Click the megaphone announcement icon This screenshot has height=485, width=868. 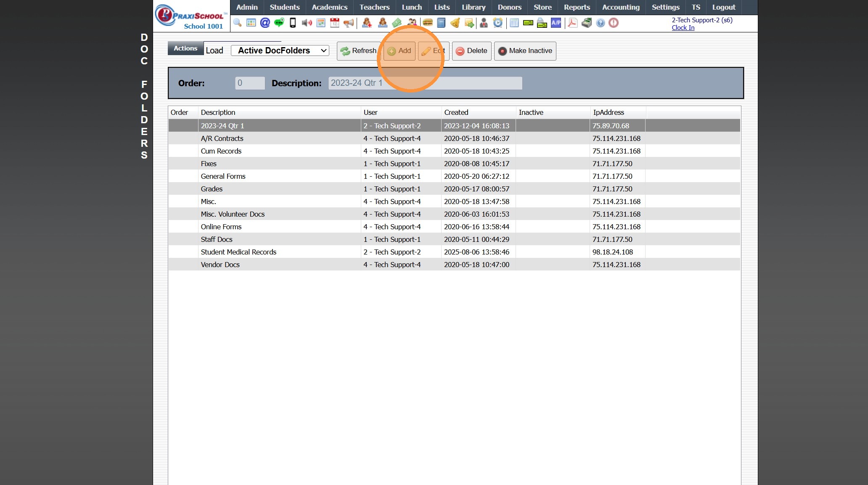click(x=349, y=23)
